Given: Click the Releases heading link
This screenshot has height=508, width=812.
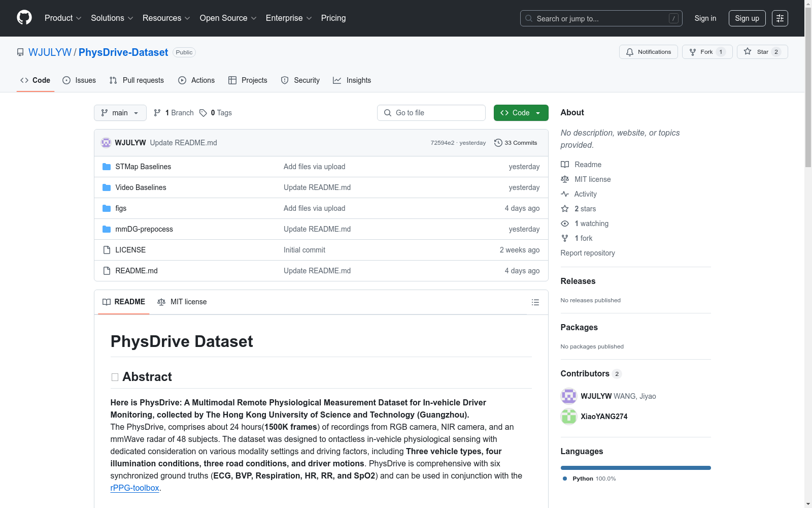Looking at the screenshot, I should click(578, 281).
